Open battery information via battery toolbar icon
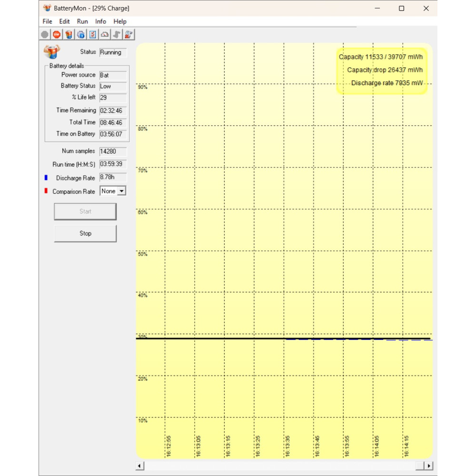This screenshot has width=476, height=476. coord(69,34)
